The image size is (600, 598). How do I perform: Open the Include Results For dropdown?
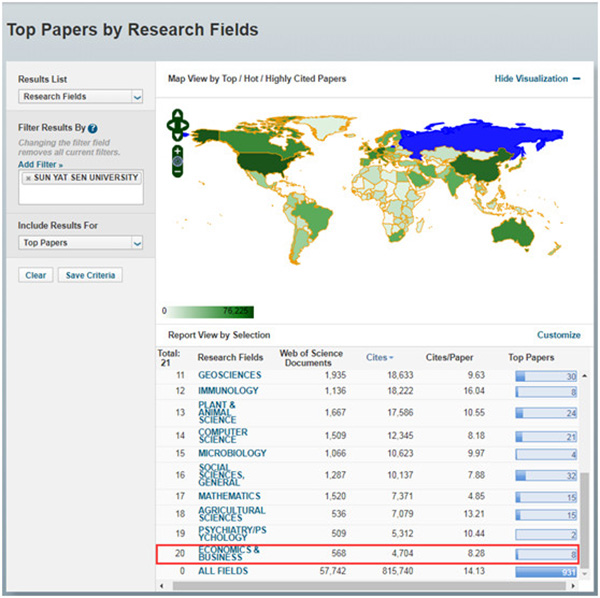tap(81, 243)
